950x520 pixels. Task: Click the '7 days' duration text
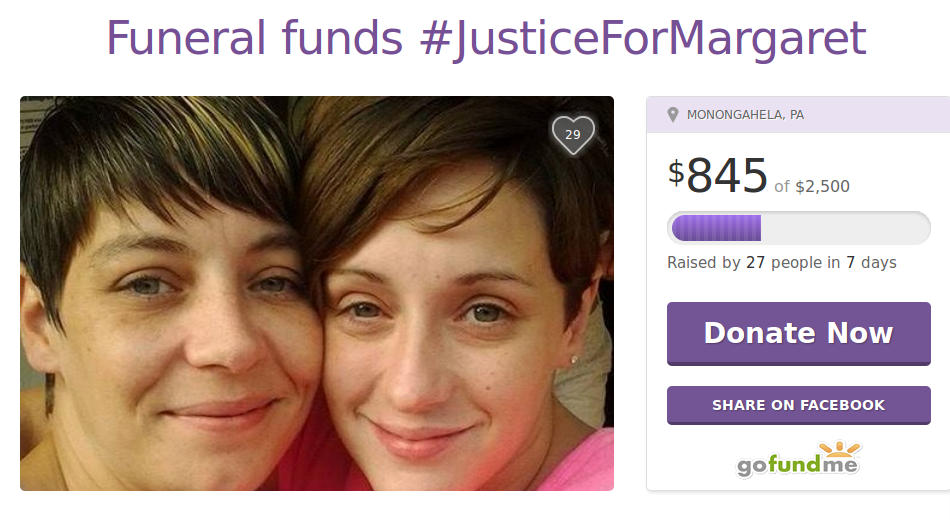pyautogui.click(x=871, y=262)
